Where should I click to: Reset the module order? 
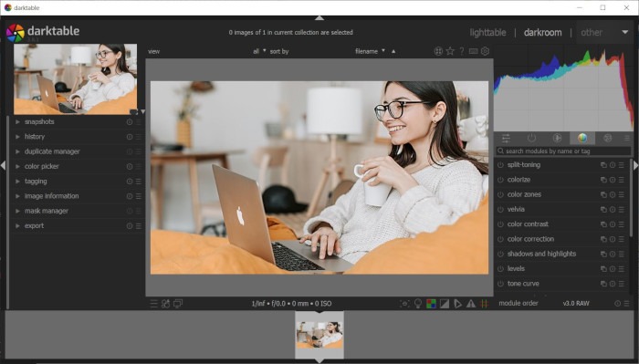617,303
